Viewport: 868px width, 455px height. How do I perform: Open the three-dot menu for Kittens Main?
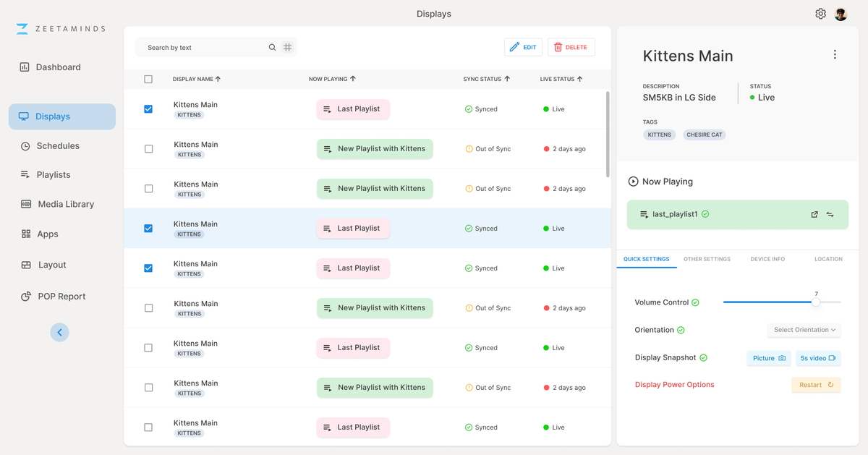coord(835,55)
